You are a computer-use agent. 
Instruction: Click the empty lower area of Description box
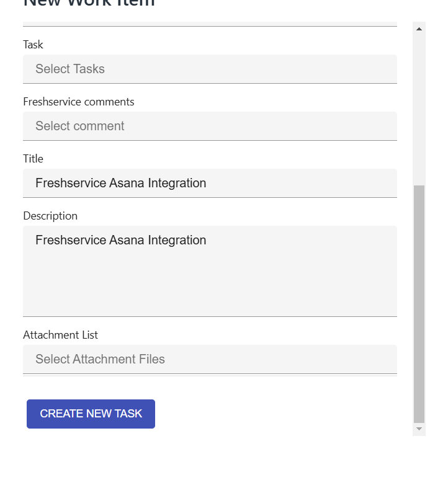coord(210,291)
